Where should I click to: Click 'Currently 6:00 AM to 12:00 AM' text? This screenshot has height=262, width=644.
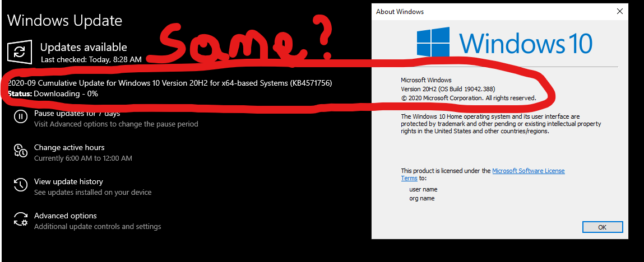tap(83, 158)
